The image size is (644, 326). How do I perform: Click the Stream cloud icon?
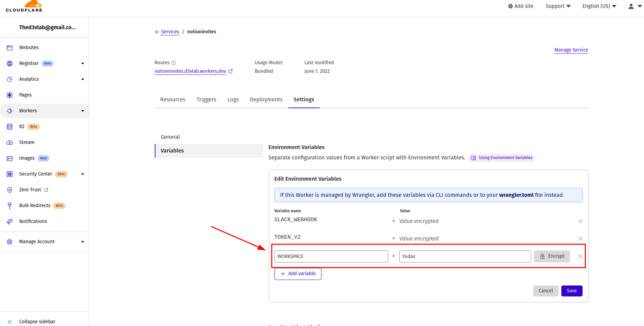(x=10, y=143)
